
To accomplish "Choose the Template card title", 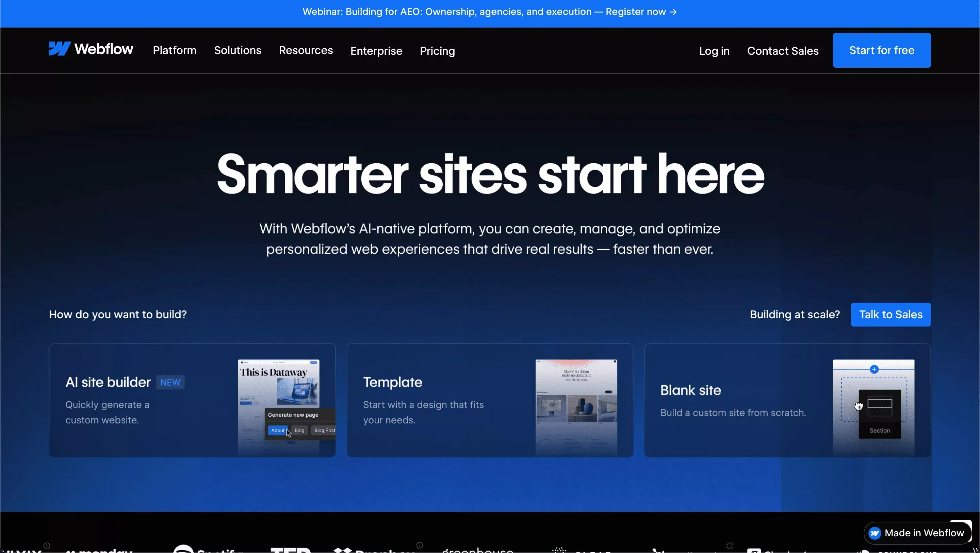I will coord(393,382).
